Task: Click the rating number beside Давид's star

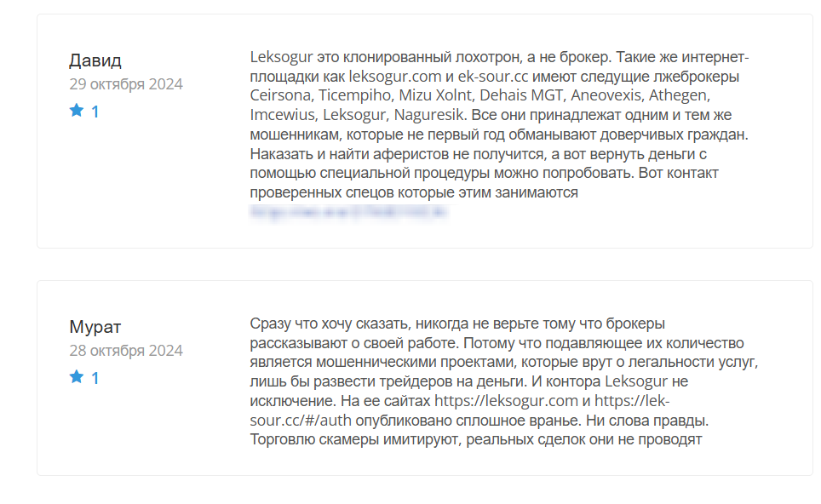Action: click(x=95, y=112)
